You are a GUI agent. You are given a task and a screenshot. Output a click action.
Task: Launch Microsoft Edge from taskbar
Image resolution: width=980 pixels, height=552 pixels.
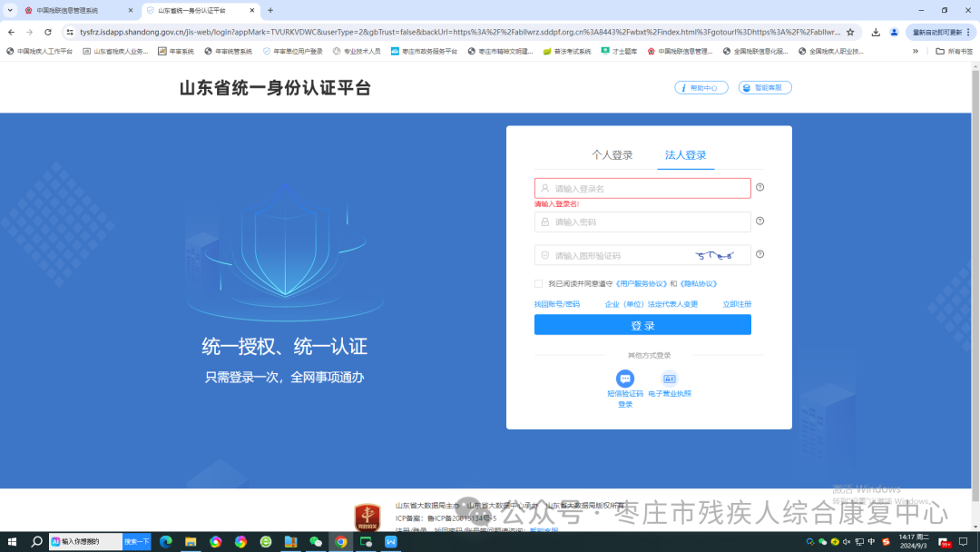tap(166, 541)
